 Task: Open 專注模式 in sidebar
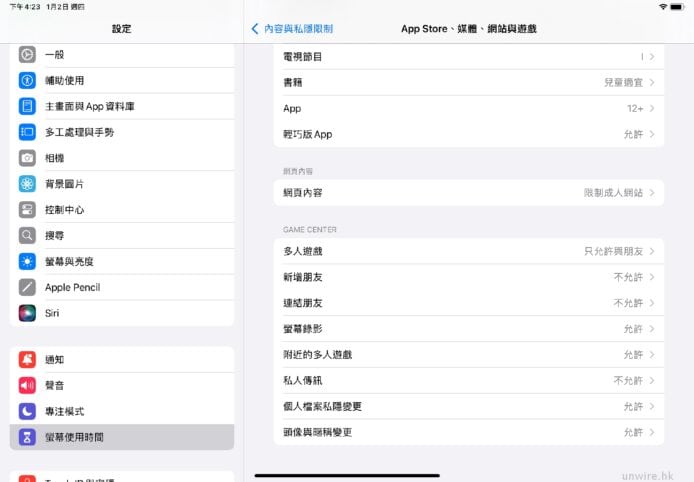click(x=121, y=411)
